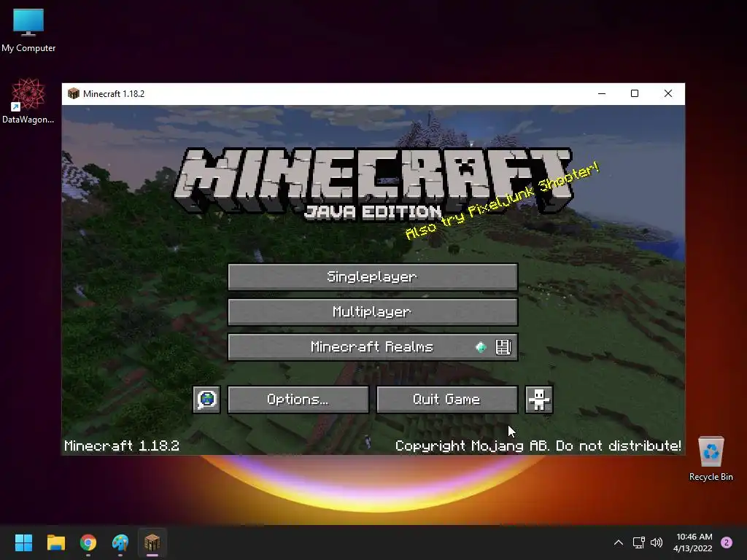Image resolution: width=747 pixels, height=560 pixels.
Task: Open the Options menu
Action: (298, 399)
